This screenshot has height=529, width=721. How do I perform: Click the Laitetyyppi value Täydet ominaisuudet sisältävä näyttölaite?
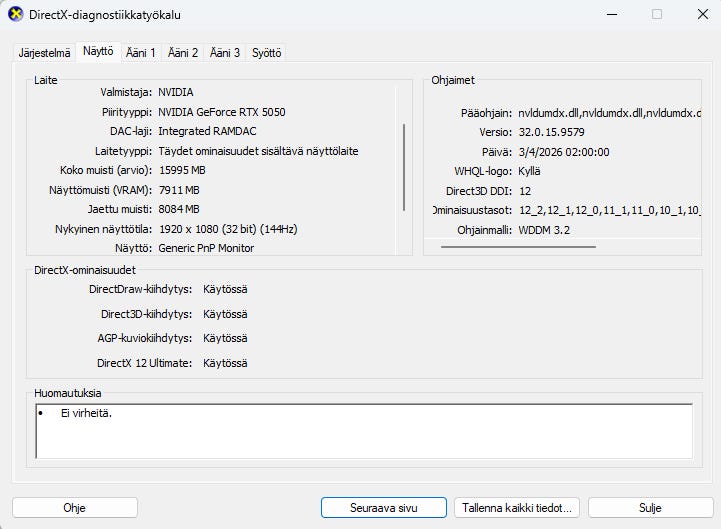pos(258,151)
